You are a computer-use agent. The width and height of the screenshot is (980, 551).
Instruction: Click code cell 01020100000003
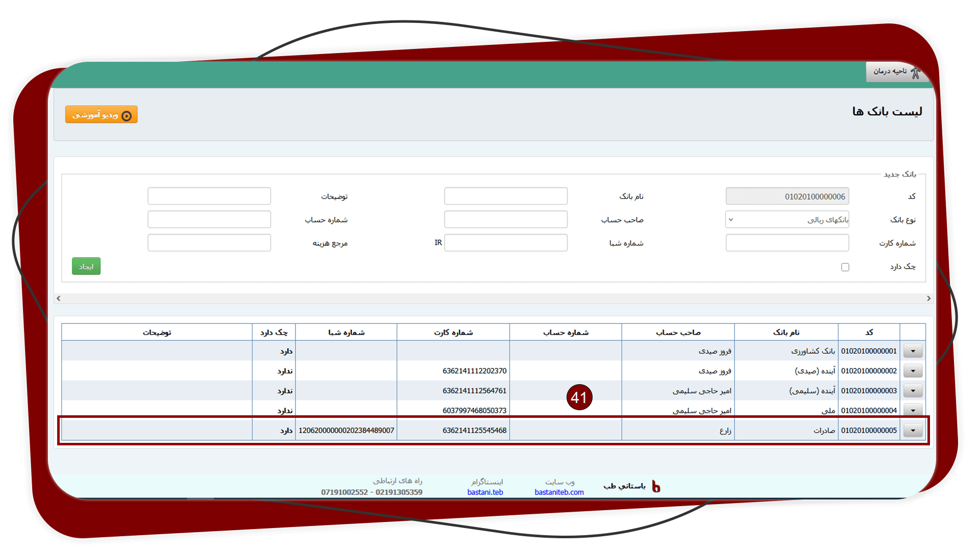[869, 391]
